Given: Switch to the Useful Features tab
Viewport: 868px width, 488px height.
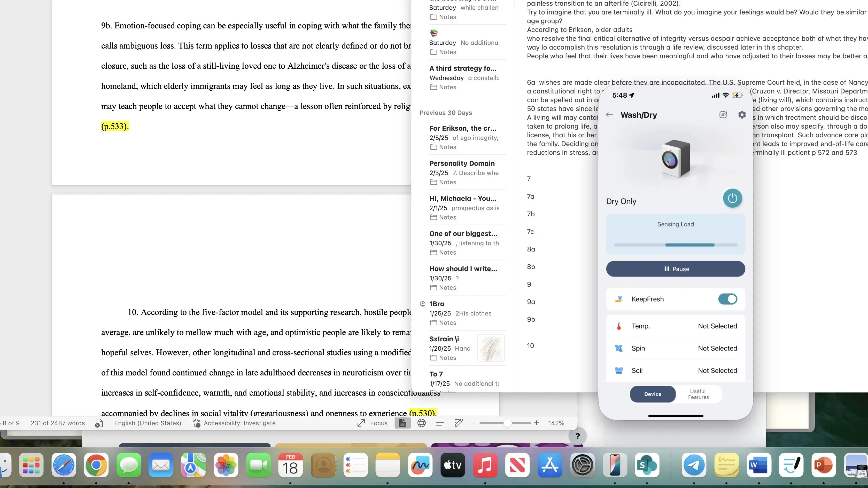Looking at the screenshot, I should (698, 394).
